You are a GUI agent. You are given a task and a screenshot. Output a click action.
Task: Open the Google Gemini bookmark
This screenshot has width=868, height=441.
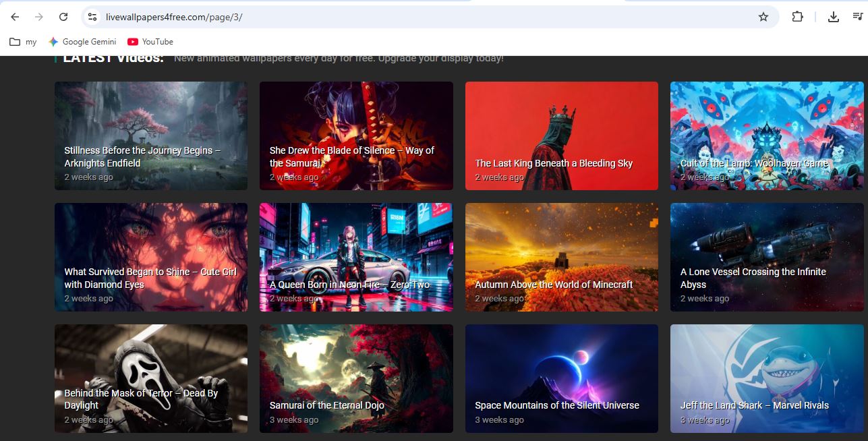(82, 42)
